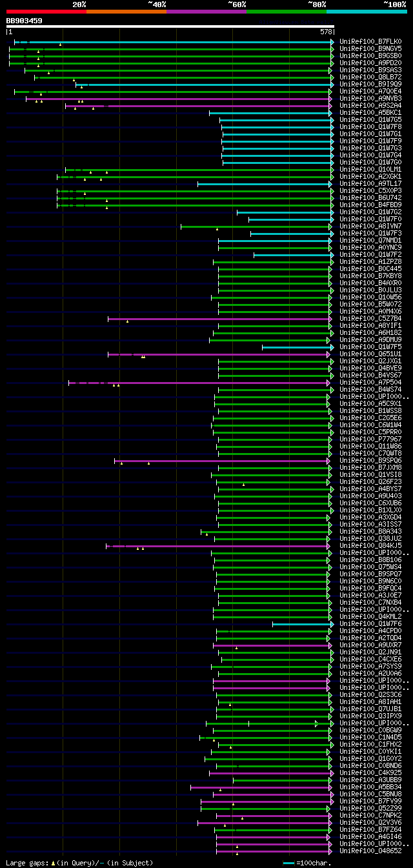The width and height of the screenshot is (413, 868).
Task: Select the UniRef100_Q84KJ5 label
Action: (370, 546)
